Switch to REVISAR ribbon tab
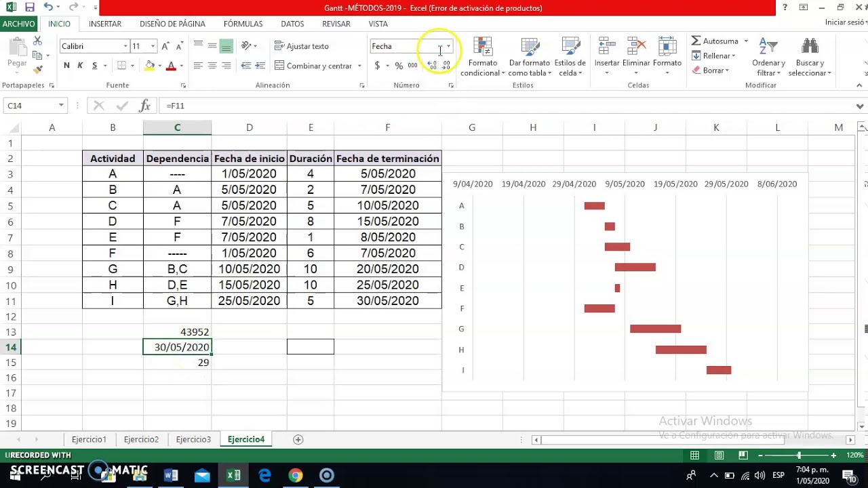The image size is (868, 488). coord(336,24)
